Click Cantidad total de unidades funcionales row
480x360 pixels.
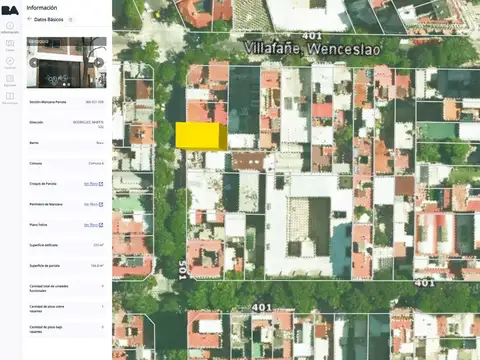coord(66,288)
